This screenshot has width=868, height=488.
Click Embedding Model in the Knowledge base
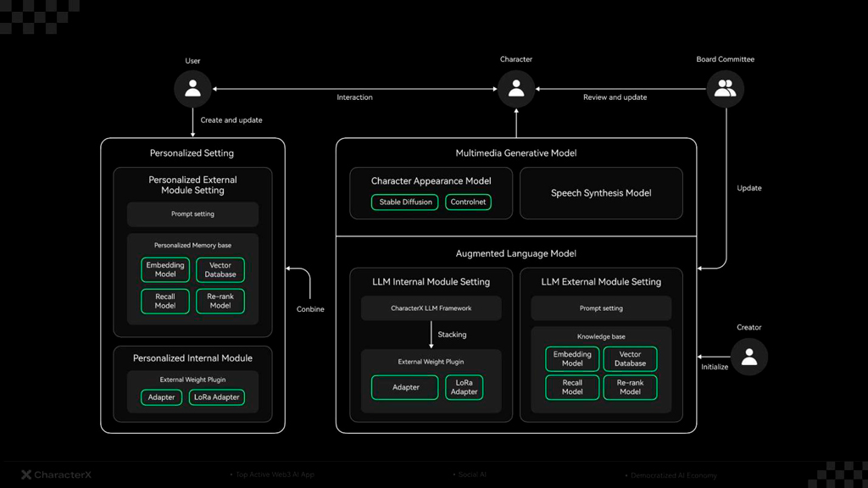[x=572, y=358]
